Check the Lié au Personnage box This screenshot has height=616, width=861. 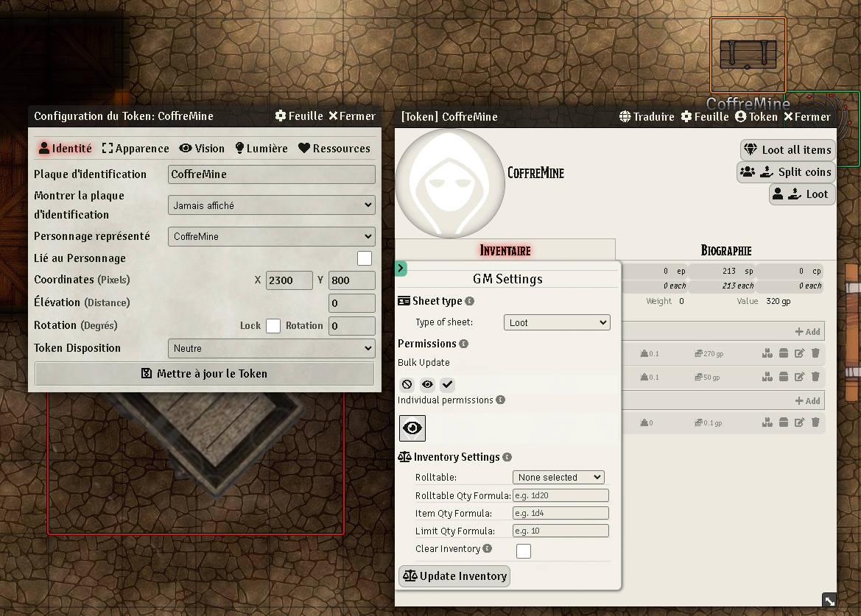coord(364,258)
